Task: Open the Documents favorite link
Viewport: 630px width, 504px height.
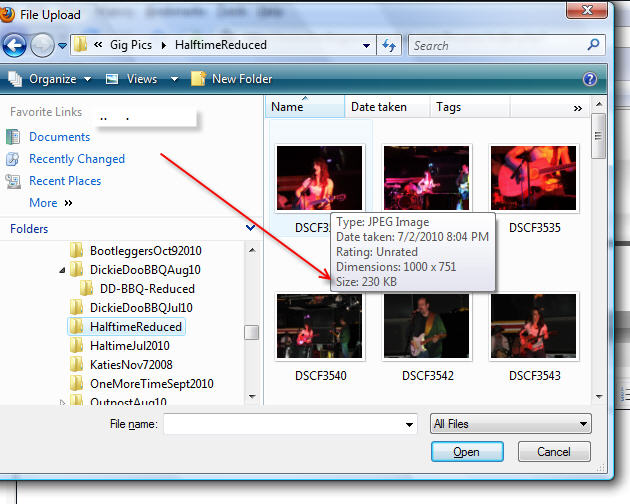Action: pos(59,137)
